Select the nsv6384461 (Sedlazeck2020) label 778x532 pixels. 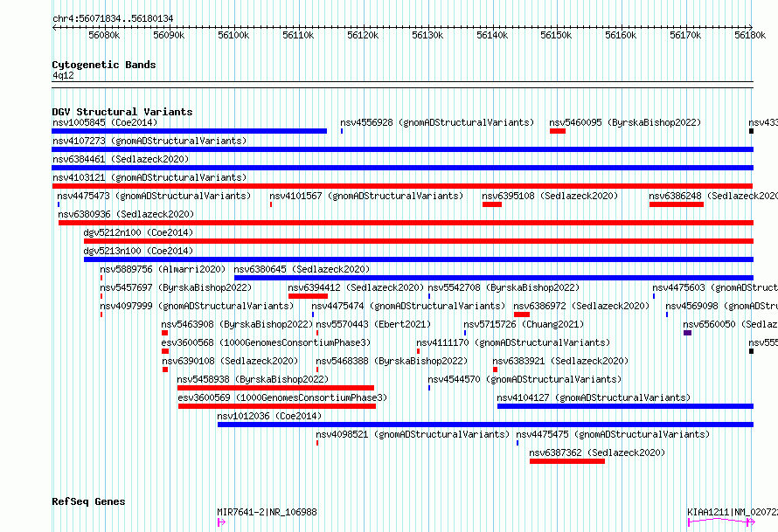tap(121, 159)
